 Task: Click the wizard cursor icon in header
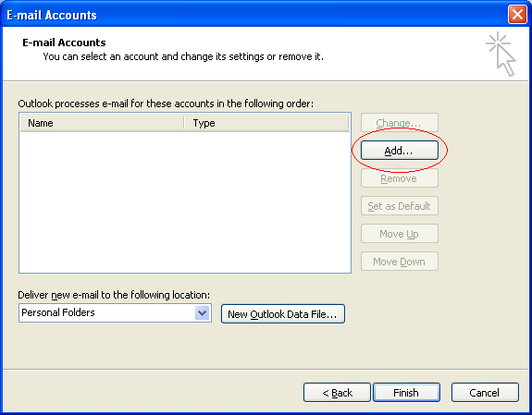(x=501, y=54)
